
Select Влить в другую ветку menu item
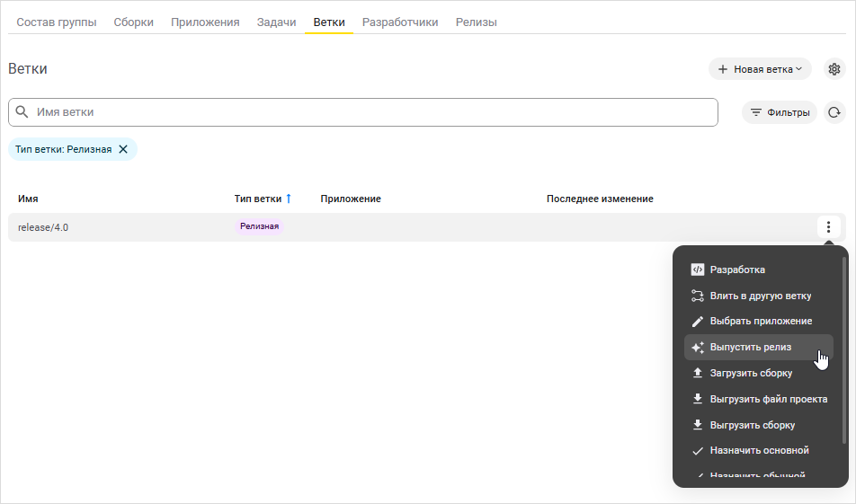point(759,296)
